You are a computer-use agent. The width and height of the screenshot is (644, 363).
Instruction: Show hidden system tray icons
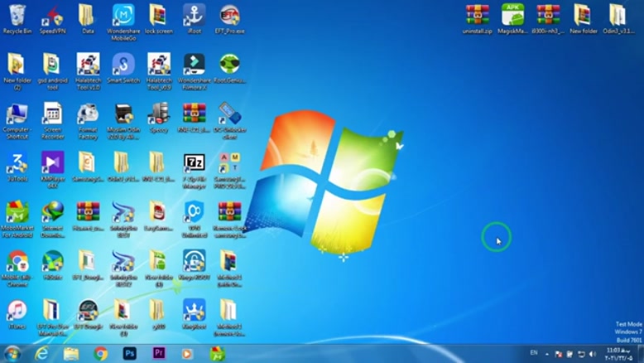coord(547,354)
